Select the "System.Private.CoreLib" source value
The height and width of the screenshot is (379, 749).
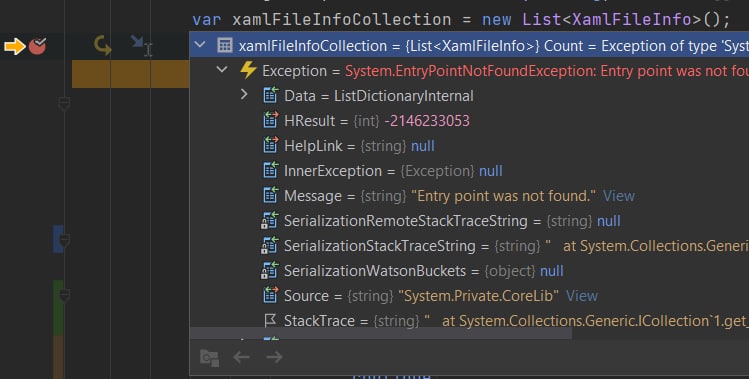click(x=478, y=296)
